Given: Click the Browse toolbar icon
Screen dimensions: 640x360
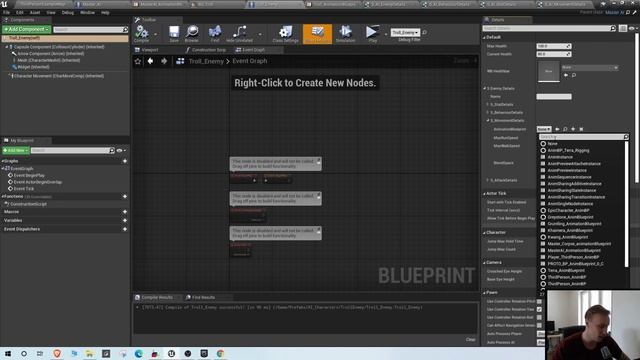Looking at the screenshot, I should [x=191, y=33].
